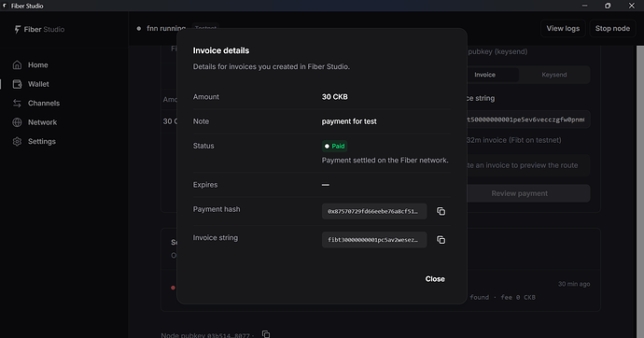This screenshot has width=644, height=338.
Task: Open Home in the sidebar
Action: pyautogui.click(x=37, y=64)
